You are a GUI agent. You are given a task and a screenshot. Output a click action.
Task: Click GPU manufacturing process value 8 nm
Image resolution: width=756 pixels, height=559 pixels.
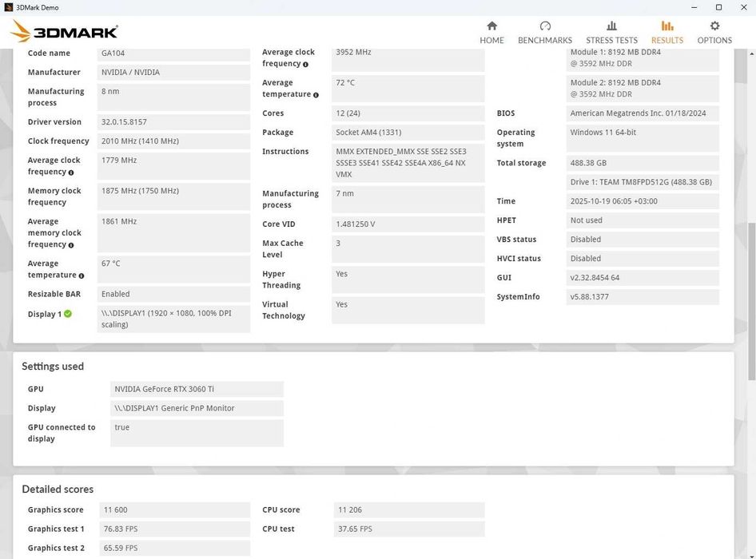click(x=173, y=97)
